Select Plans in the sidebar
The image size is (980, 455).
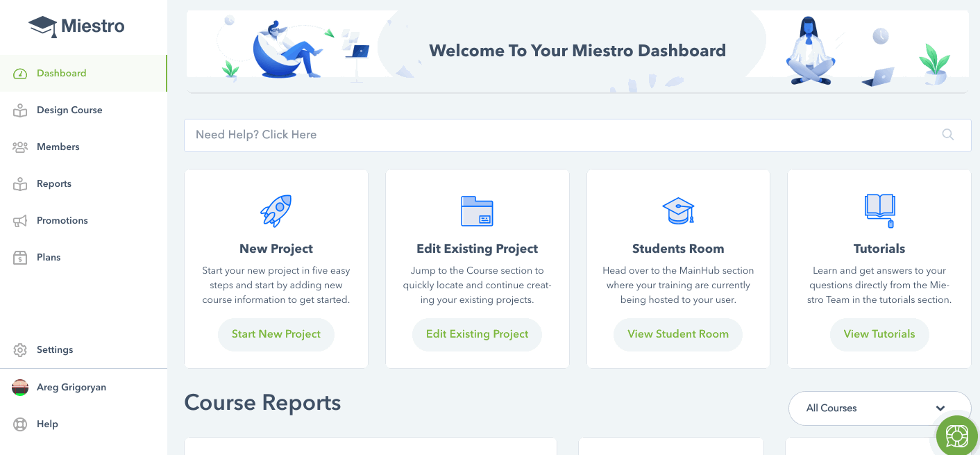(x=83, y=258)
